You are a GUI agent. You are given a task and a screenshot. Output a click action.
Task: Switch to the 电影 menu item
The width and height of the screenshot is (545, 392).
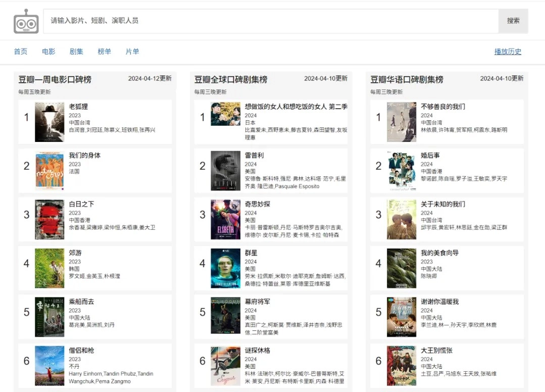pos(48,52)
